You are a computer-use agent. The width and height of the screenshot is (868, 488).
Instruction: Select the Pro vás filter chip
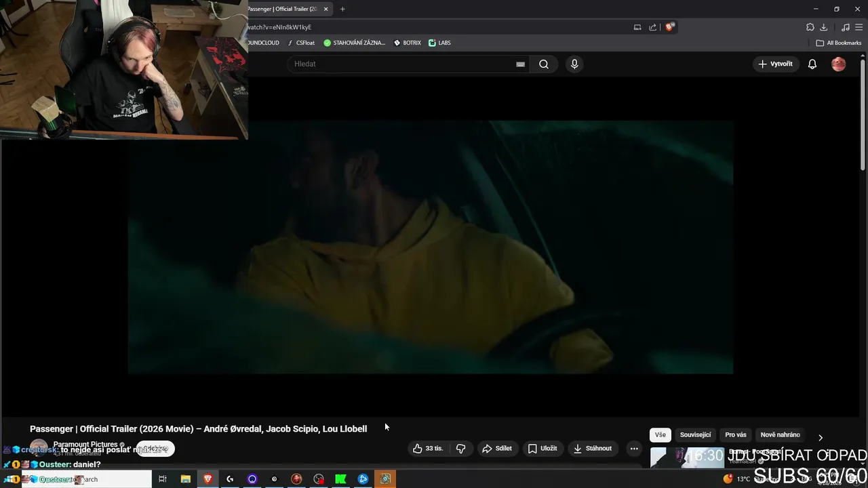pyautogui.click(x=736, y=434)
